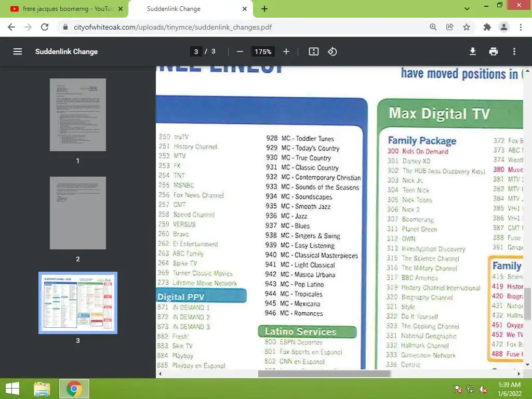Open Chrome profile avatar menu
Image resolution: width=532 pixels, height=399 pixels.
[504, 27]
